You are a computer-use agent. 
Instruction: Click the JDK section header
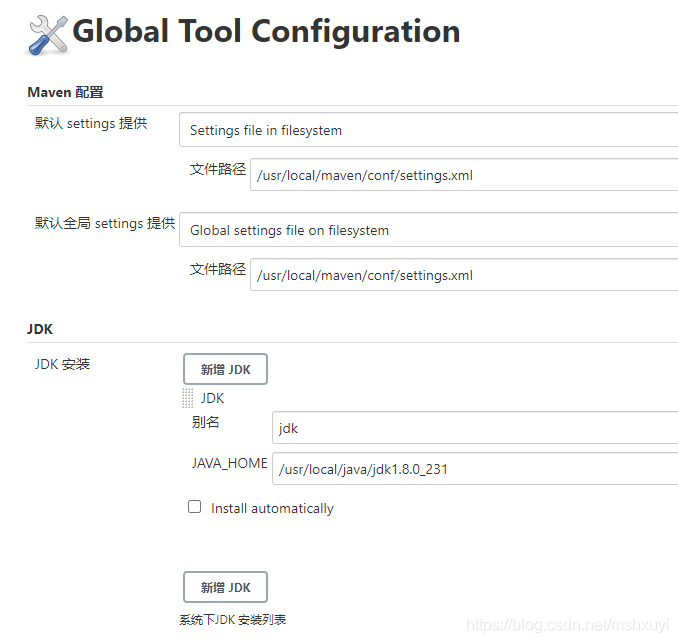tap(40, 329)
